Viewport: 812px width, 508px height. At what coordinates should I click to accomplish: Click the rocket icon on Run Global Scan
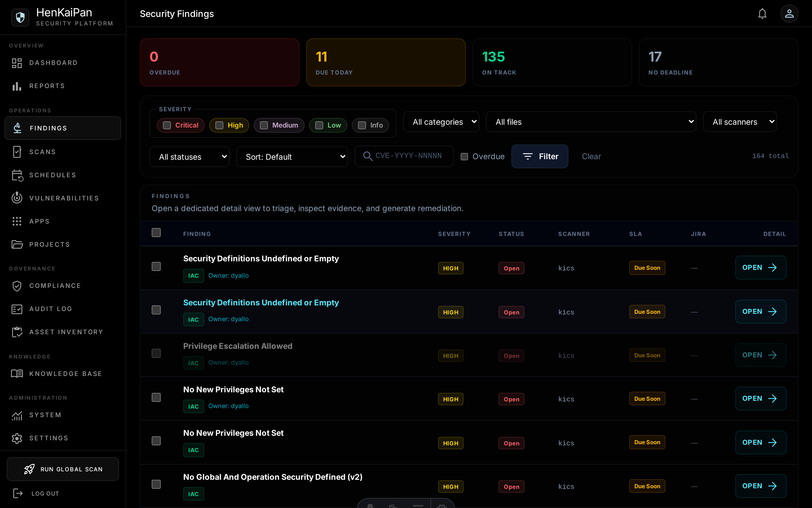click(29, 469)
